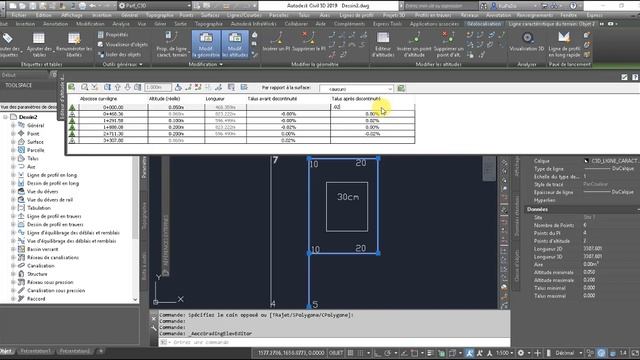This screenshot has height=360, width=640.
Task: Expand the Modification panel dropdown
Action: click(x=205, y=64)
